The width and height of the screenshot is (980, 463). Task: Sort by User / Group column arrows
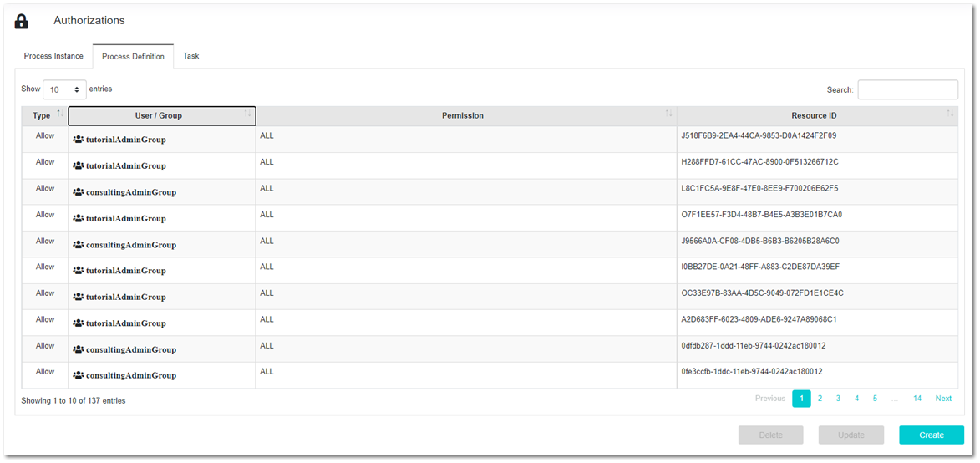pyautogui.click(x=247, y=113)
